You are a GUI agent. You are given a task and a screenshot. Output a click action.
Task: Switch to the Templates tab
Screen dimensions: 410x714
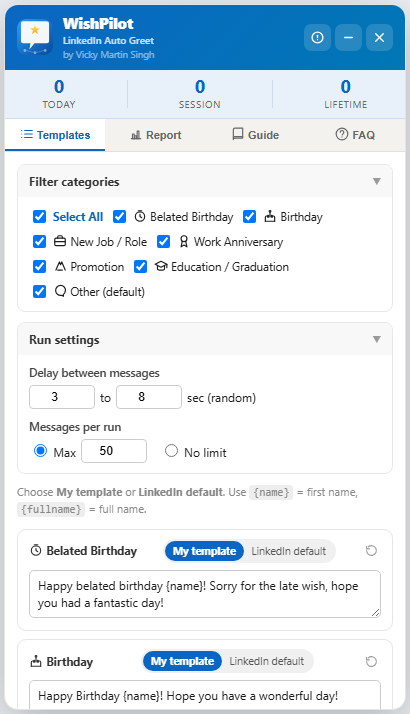pos(55,135)
